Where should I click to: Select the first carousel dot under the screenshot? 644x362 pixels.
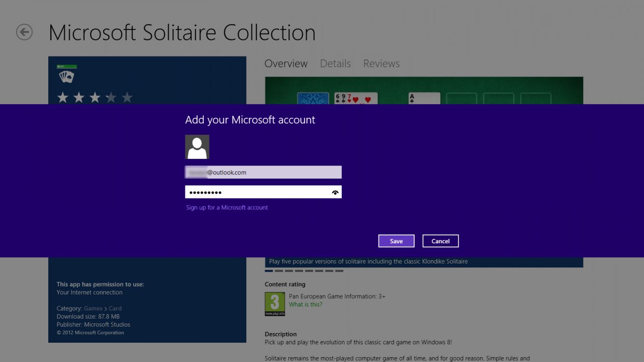coord(268,271)
